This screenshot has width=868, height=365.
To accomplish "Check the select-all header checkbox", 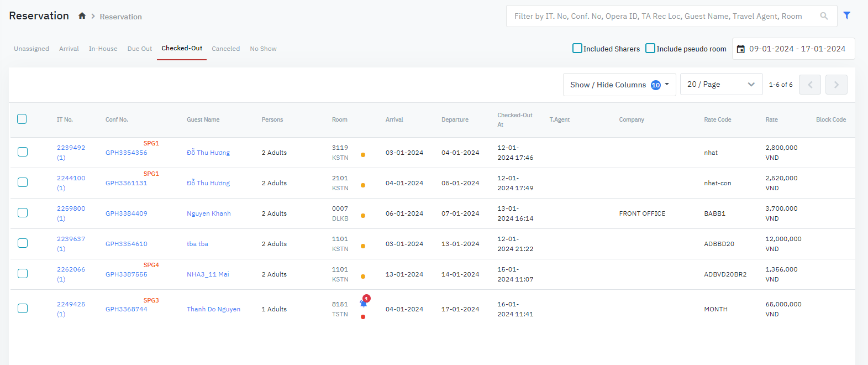I will click(22, 119).
